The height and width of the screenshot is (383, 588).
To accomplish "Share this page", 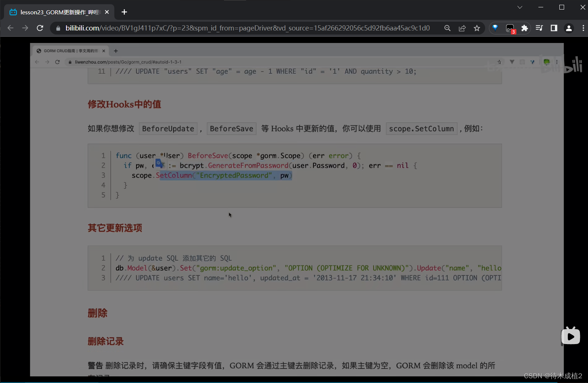I will (x=462, y=28).
